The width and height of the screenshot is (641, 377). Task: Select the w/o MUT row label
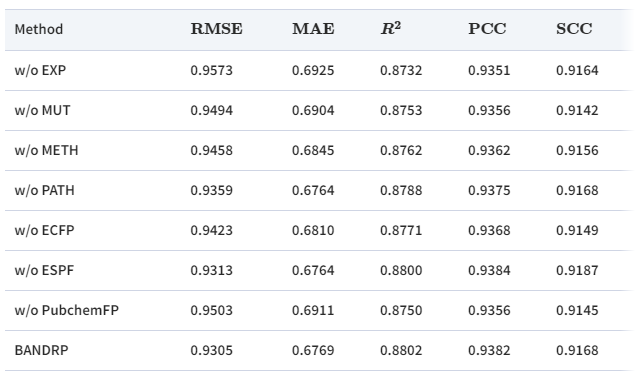click(x=43, y=110)
